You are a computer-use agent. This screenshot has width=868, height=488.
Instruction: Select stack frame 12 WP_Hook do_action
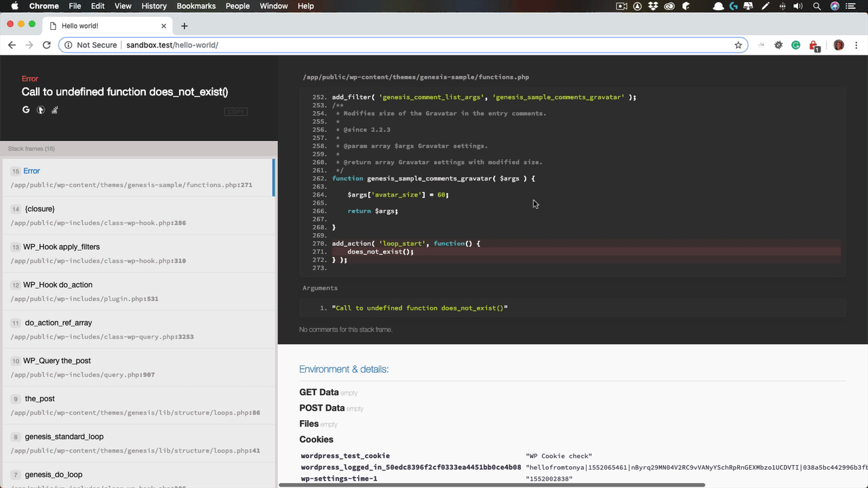[x=138, y=291]
